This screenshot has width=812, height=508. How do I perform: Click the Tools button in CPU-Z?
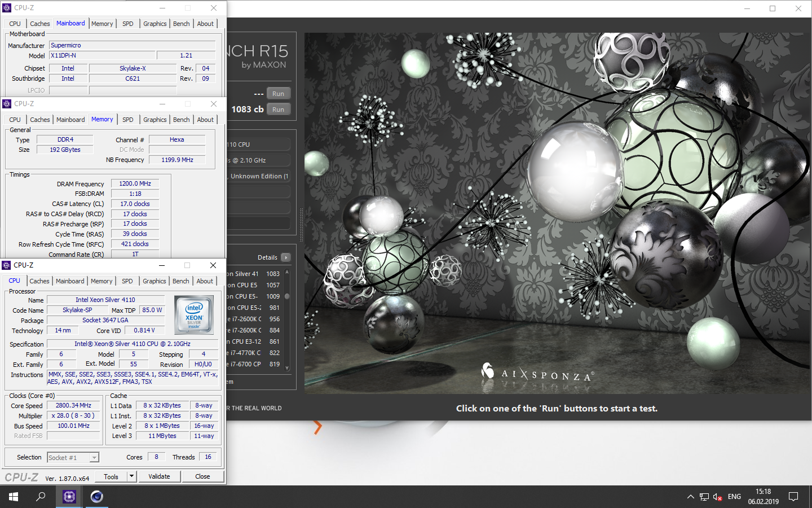(x=111, y=476)
